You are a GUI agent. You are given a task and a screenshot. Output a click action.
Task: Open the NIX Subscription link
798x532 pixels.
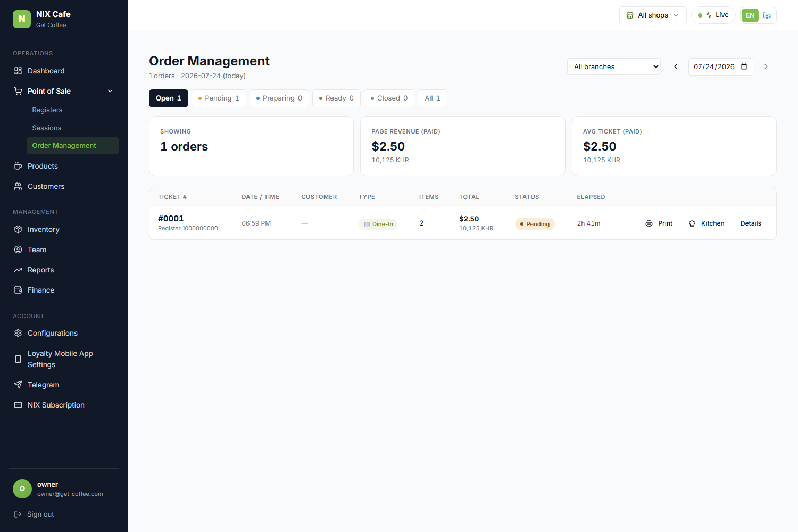coord(64,405)
